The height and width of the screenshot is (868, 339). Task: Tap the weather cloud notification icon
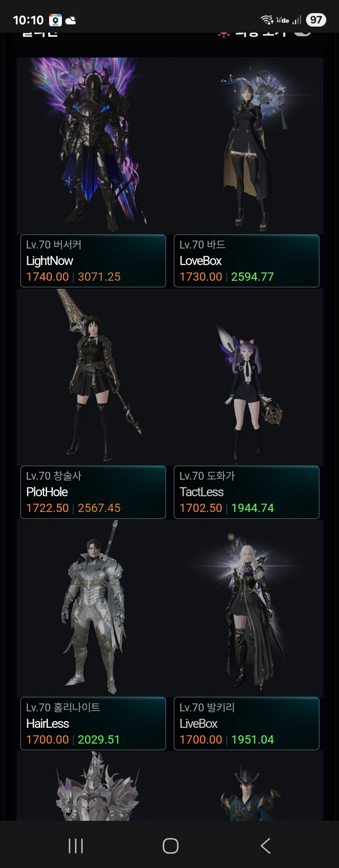pos(71,20)
